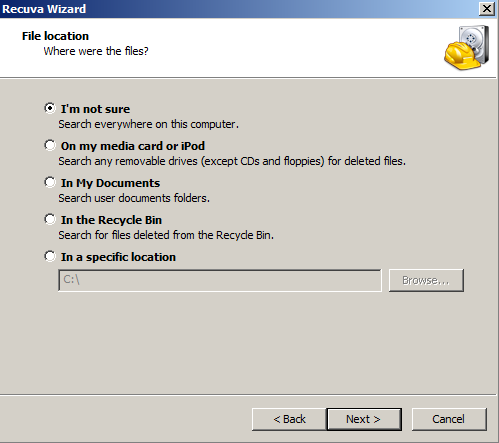Pick the "In the Recycle Bin" radio option
The image size is (499, 443).
point(50,219)
